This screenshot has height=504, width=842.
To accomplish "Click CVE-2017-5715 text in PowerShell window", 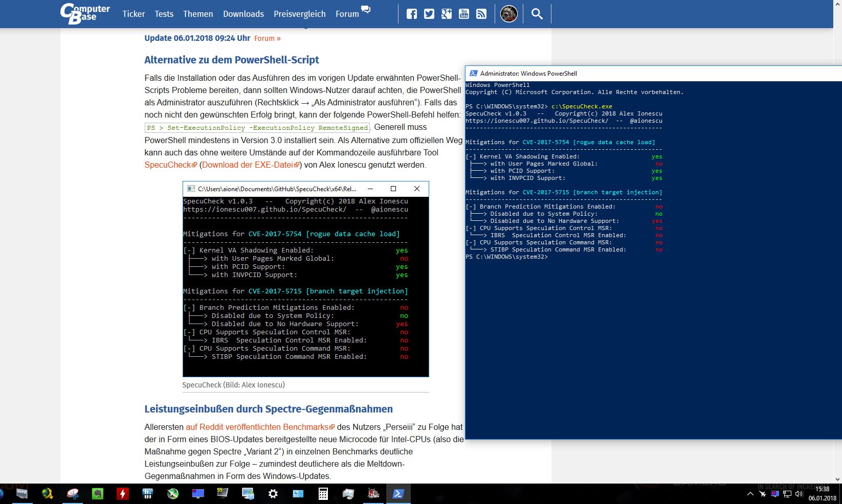I will coord(546,192).
